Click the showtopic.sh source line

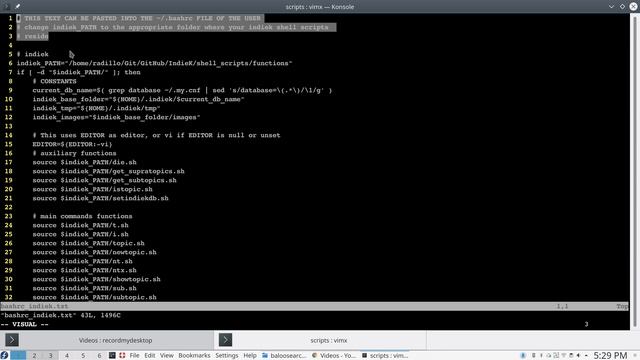(x=96, y=279)
